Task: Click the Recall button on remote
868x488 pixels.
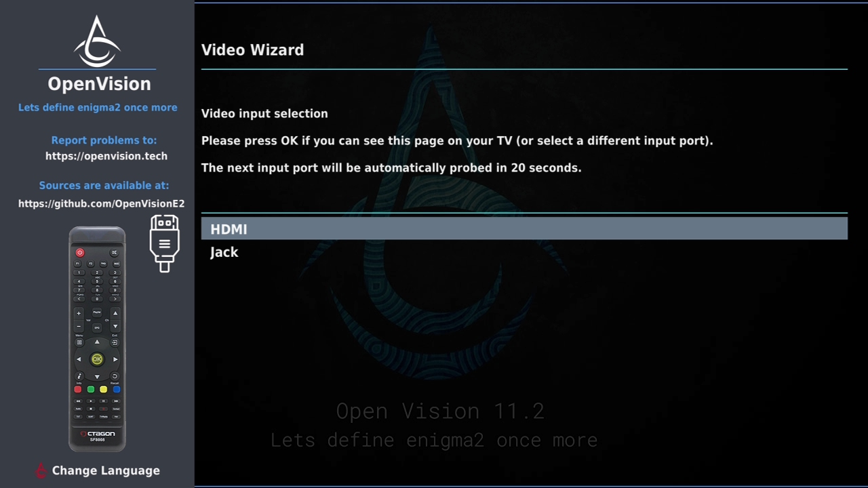Action: (115, 376)
